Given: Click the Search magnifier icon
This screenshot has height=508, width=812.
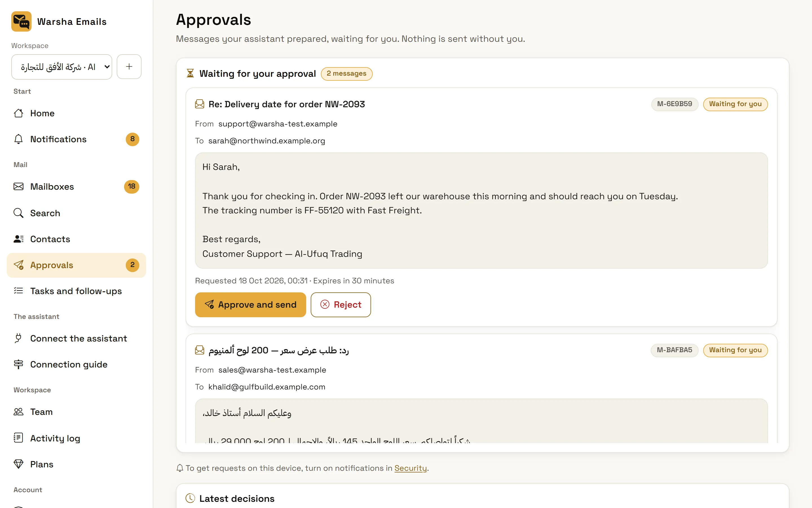Looking at the screenshot, I should 18,213.
